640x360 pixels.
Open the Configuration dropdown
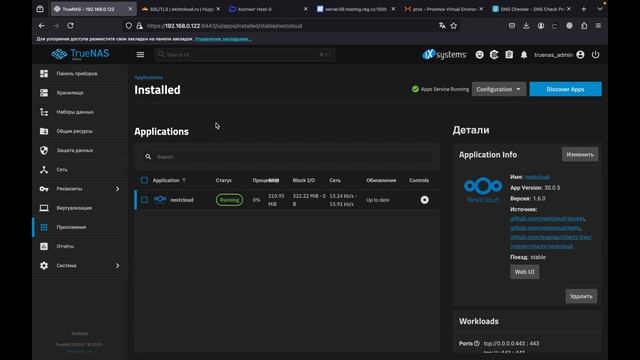498,89
